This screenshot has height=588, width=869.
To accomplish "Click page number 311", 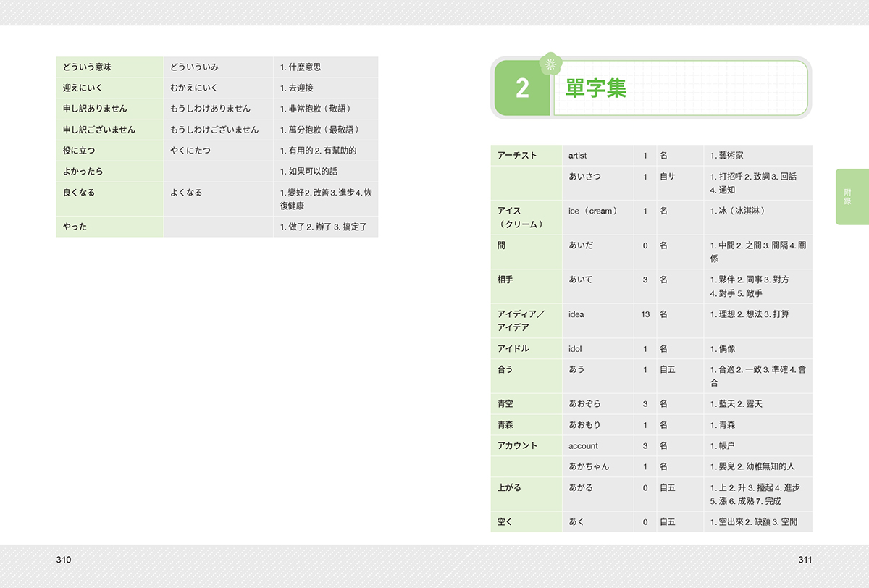I will click(805, 559).
